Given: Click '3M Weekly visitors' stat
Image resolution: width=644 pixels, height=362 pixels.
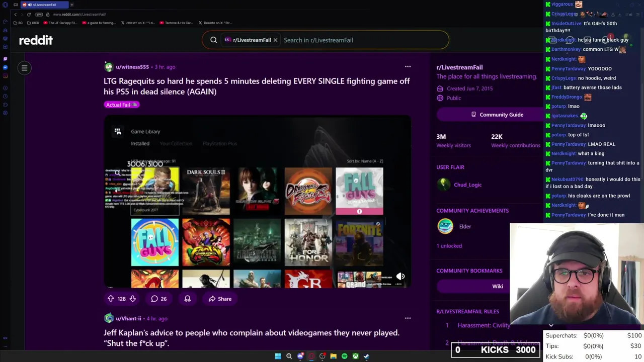Looking at the screenshot, I should [453, 141].
